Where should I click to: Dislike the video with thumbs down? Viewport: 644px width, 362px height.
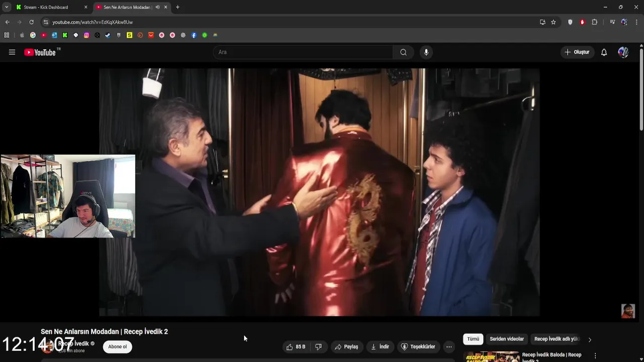pos(318,347)
